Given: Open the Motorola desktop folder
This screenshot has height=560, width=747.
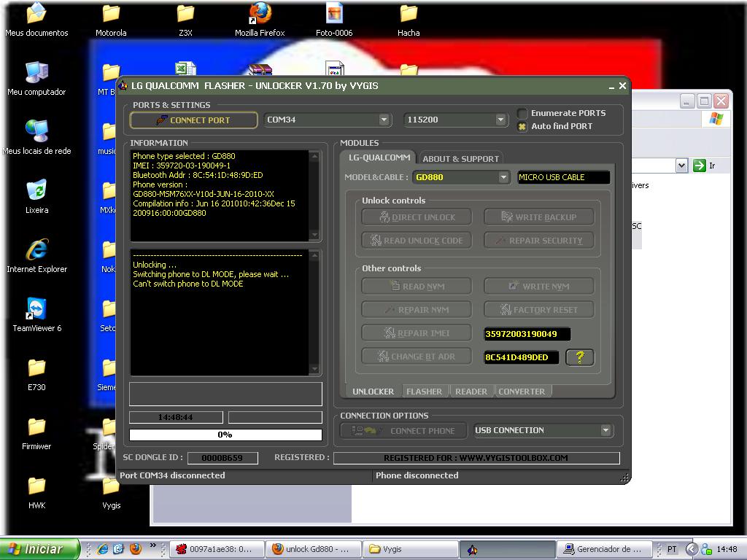Looking at the screenshot, I should pos(111,20).
